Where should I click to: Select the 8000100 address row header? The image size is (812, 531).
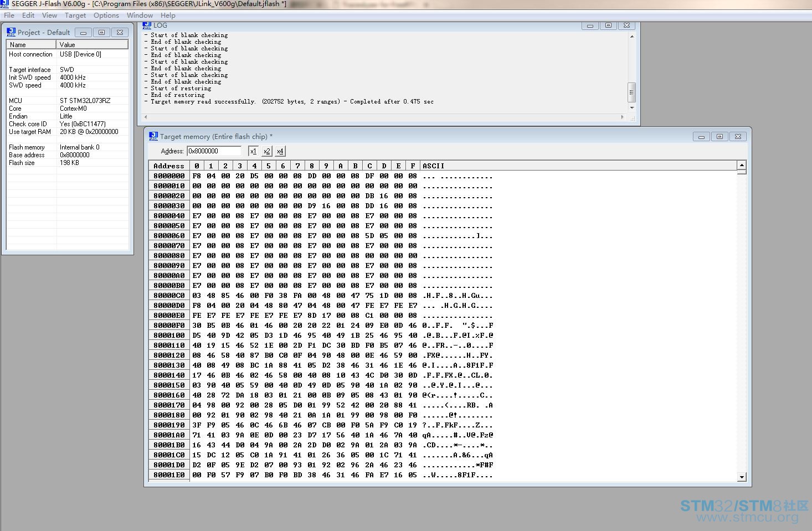(169, 336)
